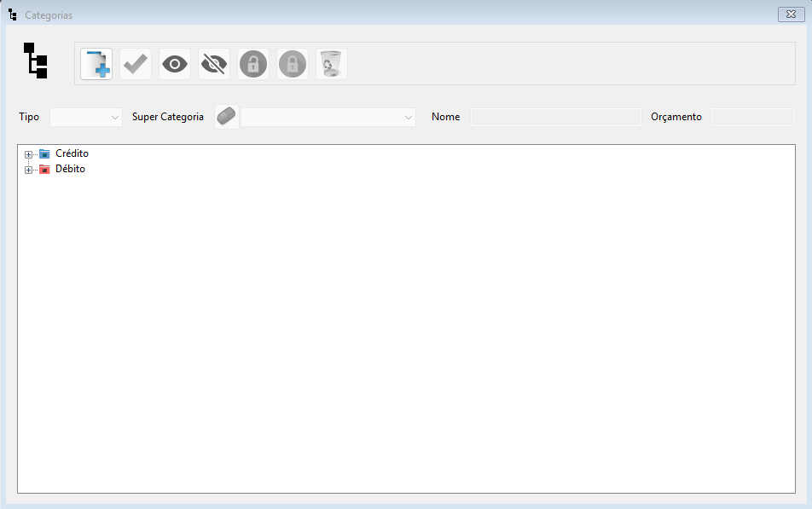Image resolution: width=812 pixels, height=509 pixels.
Task: Click the eraser icon beside Super Categoria
Action: (x=227, y=117)
